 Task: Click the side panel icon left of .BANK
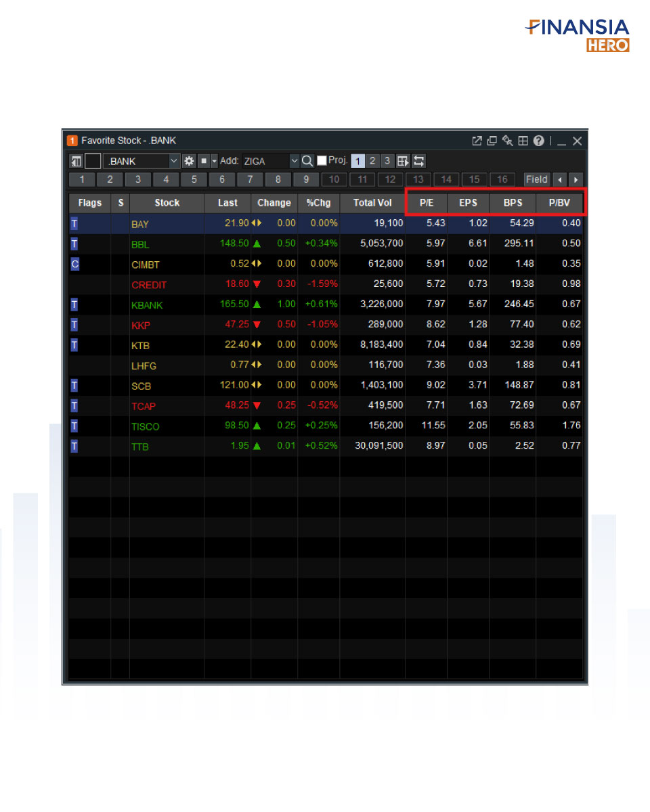coord(75,161)
